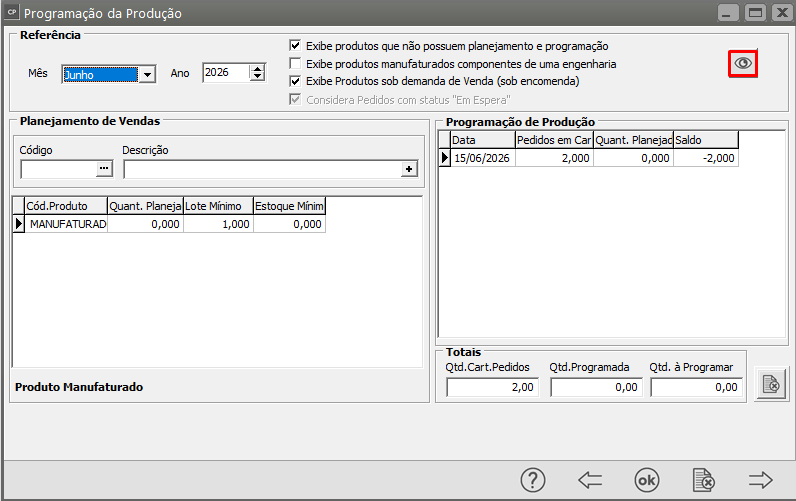Click the Ano field showing 2026
The width and height of the screenshot is (796, 501).
[226, 73]
